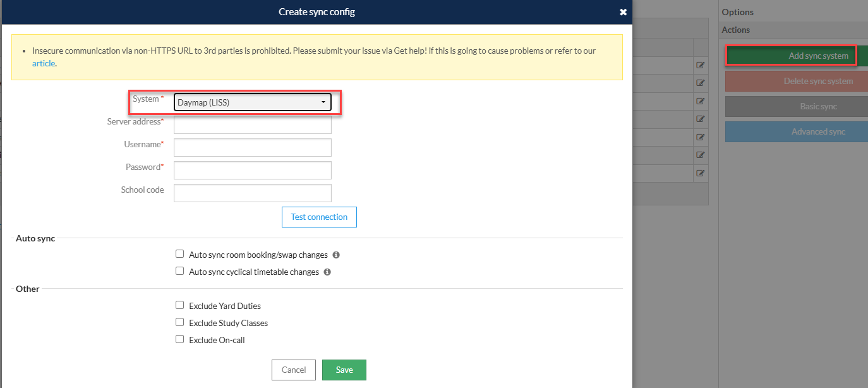This screenshot has height=388, width=868.
Task: Click the edit icon in the first table row
Action: point(701,65)
